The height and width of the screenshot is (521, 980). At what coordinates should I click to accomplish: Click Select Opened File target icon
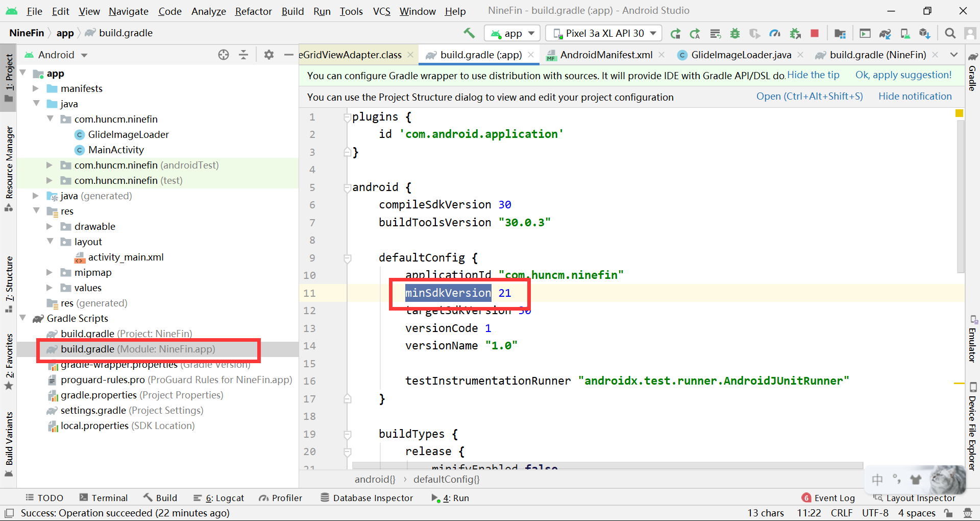click(224, 55)
